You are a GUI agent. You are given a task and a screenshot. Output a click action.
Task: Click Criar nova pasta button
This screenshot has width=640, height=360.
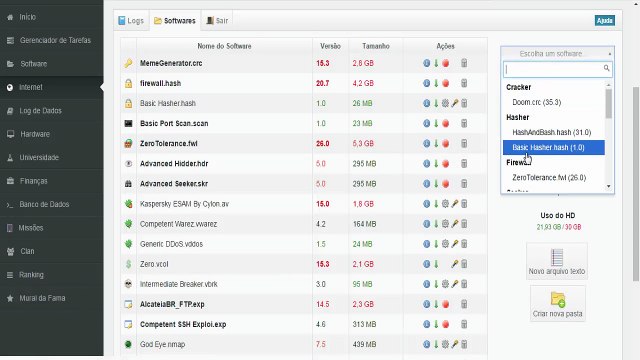click(558, 304)
